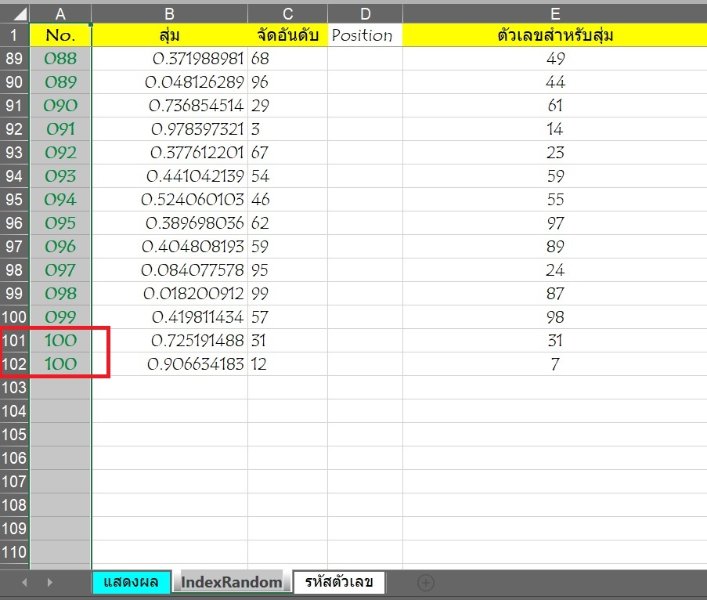The height and width of the screenshot is (600, 707).
Task: Click cell with No. value 095
Action: point(61,223)
